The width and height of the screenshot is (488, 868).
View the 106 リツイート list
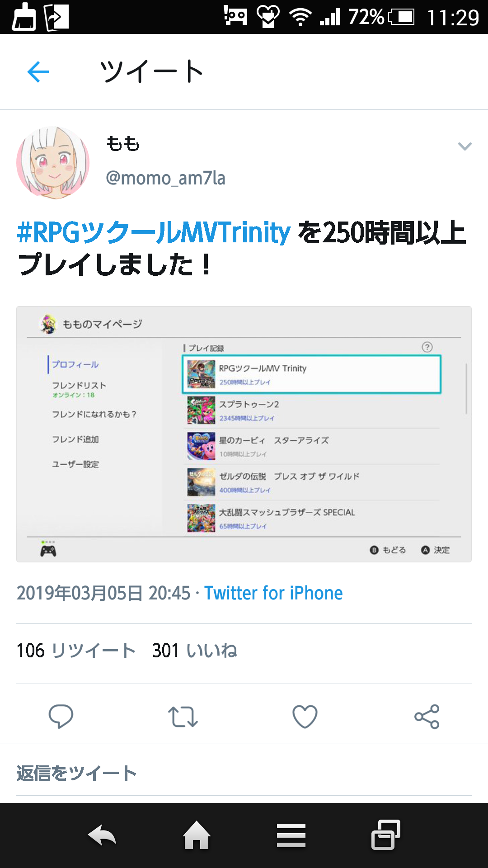76,651
